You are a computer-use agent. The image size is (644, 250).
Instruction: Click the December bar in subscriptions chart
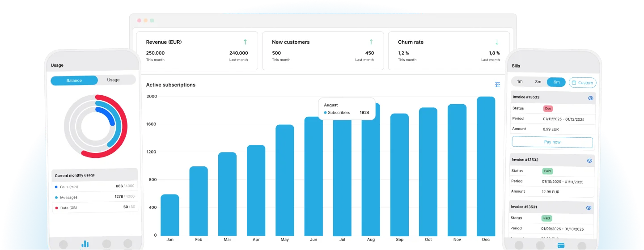(486, 166)
